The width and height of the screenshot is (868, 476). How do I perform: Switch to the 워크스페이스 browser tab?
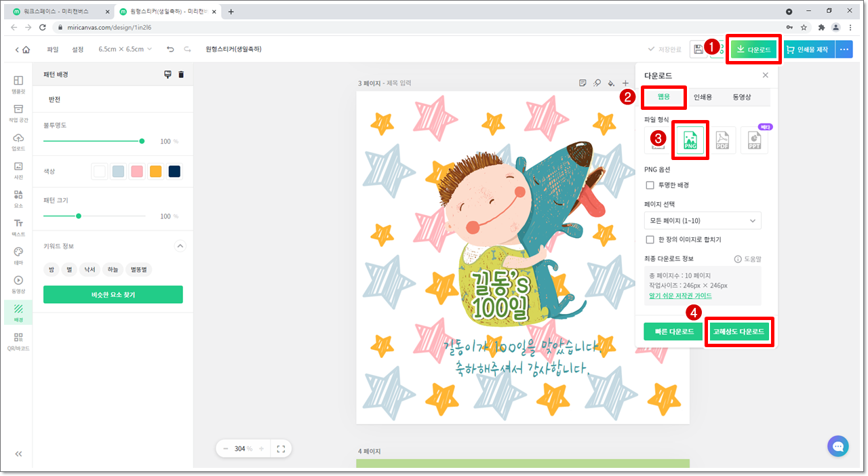[60, 12]
